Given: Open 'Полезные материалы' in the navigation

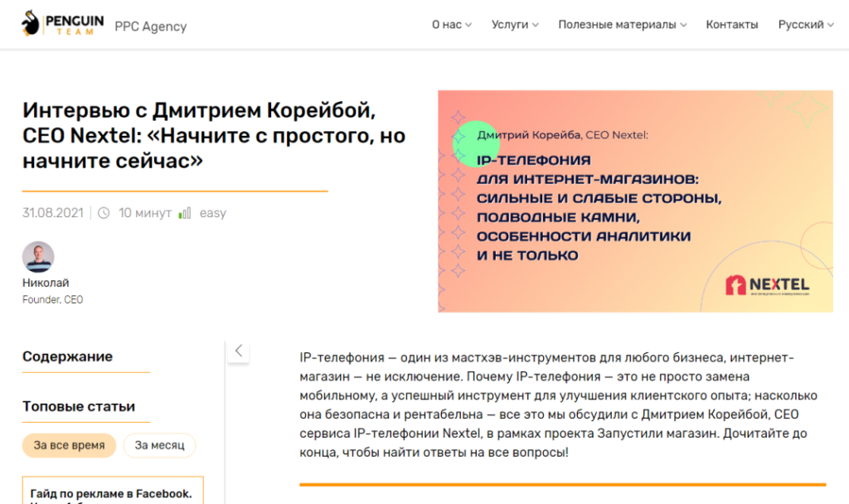Looking at the screenshot, I should pyautogui.click(x=622, y=24).
